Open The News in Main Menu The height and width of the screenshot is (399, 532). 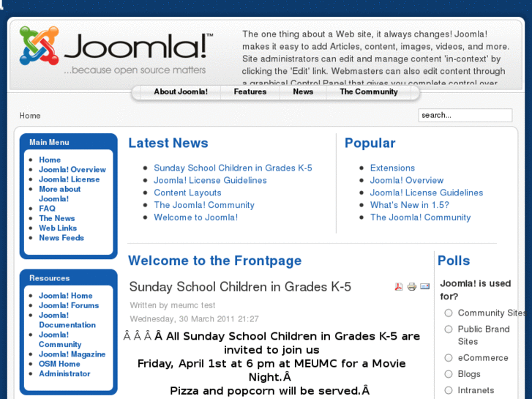(x=57, y=218)
